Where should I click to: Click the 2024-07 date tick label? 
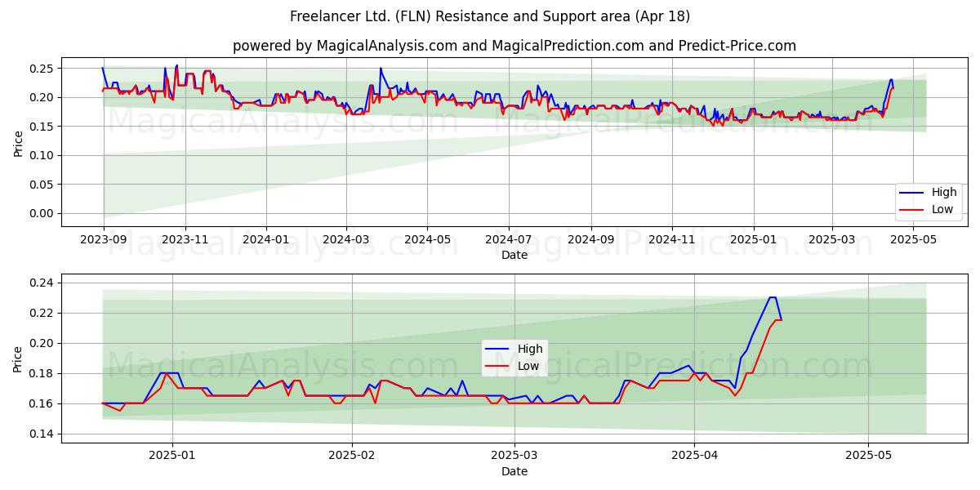coord(509,240)
